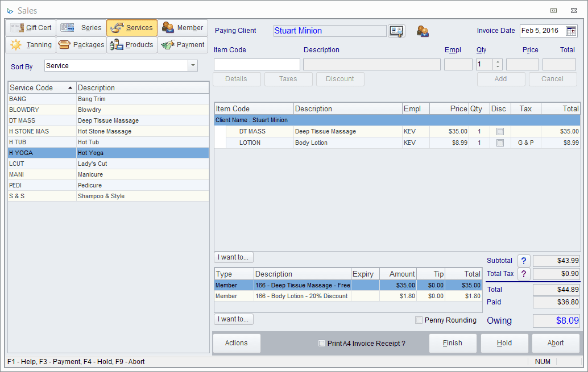
Task: Click the Finish button
Action: tap(453, 343)
